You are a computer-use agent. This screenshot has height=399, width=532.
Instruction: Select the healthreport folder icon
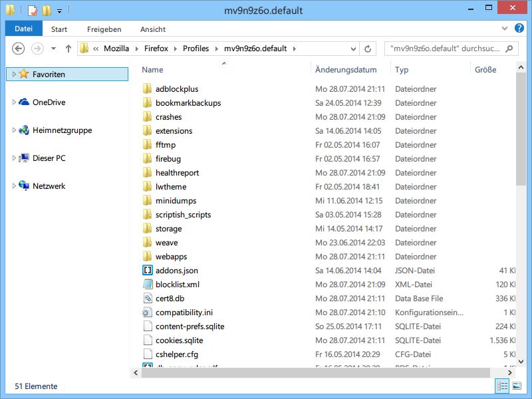coord(147,173)
